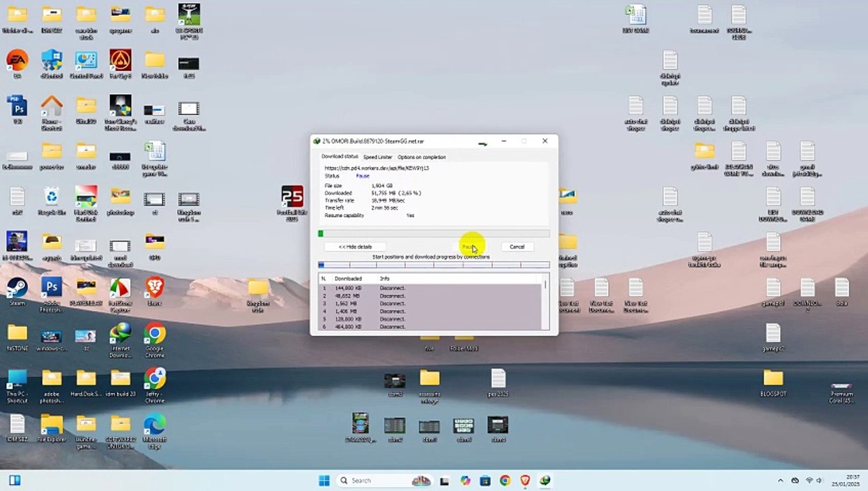Switch to the Download status tab
This screenshot has width=868, height=491.
click(340, 157)
